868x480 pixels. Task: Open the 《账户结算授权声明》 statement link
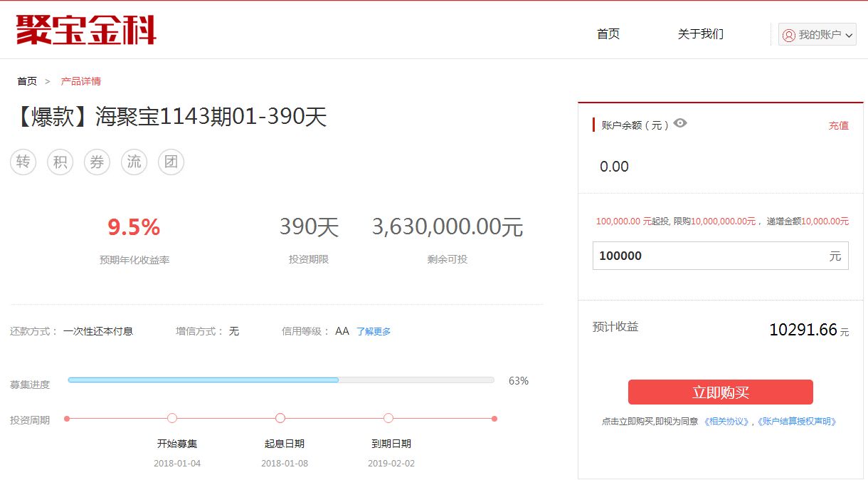pyautogui.click(x=798, y=422)
